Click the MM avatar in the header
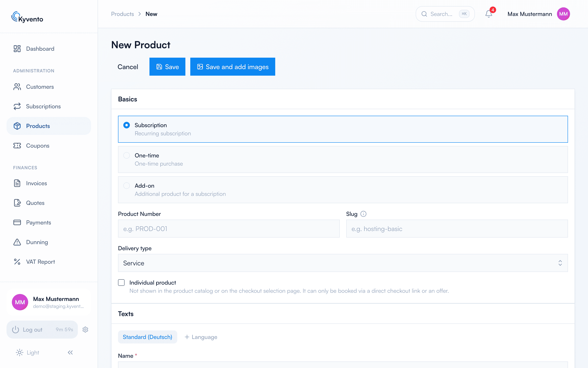Screen dimensions: 588x368 pyautogui.click(x=563, y=14)
